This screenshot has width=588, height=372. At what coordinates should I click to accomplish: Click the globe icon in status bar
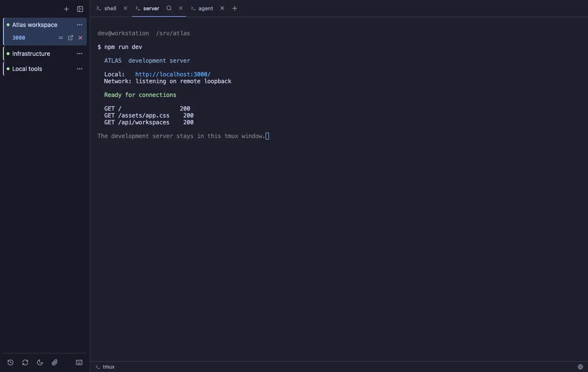point(581,367)
